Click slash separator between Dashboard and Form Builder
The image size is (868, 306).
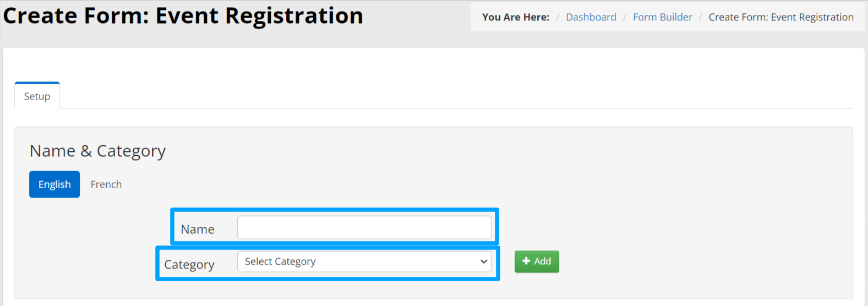click(625, 17)
